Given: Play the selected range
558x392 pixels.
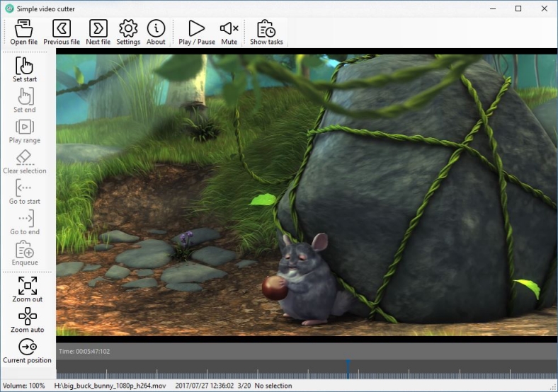Looking at the screenshot, I should (25, 127).
